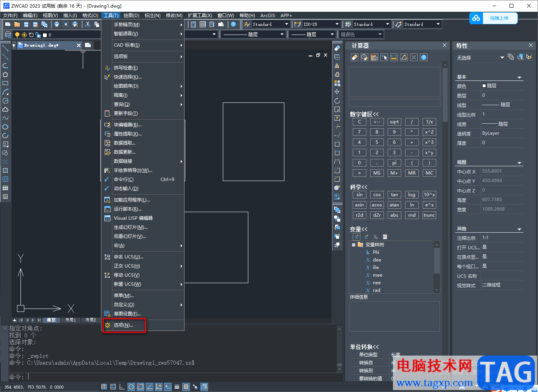Click the New Variable icon in variables section
538x392 pixels.
tap(357, 237)
